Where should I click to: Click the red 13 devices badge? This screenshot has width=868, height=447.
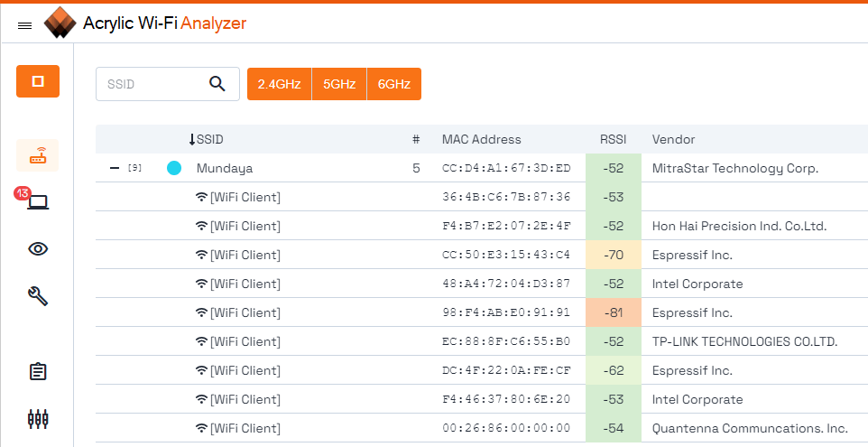click(23, 193)
